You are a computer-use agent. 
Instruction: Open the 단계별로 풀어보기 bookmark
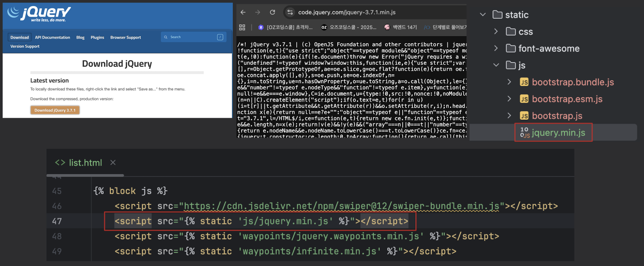point(445,27)
